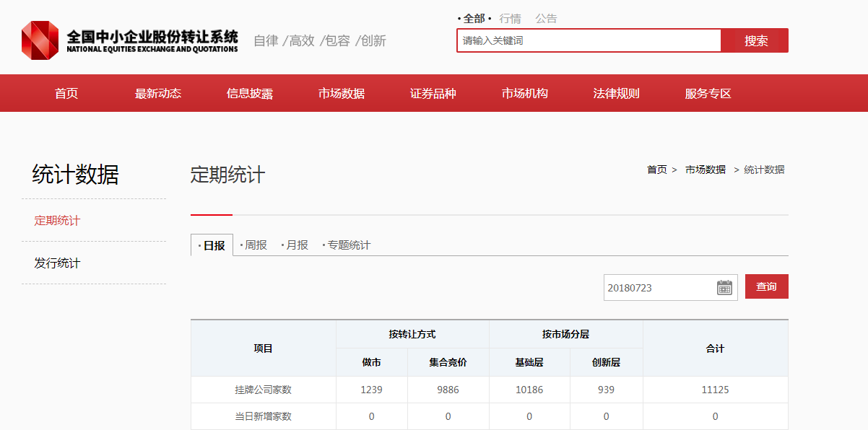Select the 行情 search category tab
The height and width of the screenshot is (430, 868).
click(510, 19)
